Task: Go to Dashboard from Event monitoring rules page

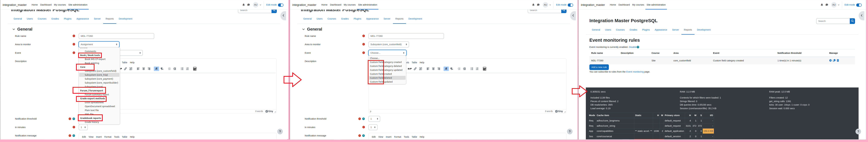Action: pos(624,5)
